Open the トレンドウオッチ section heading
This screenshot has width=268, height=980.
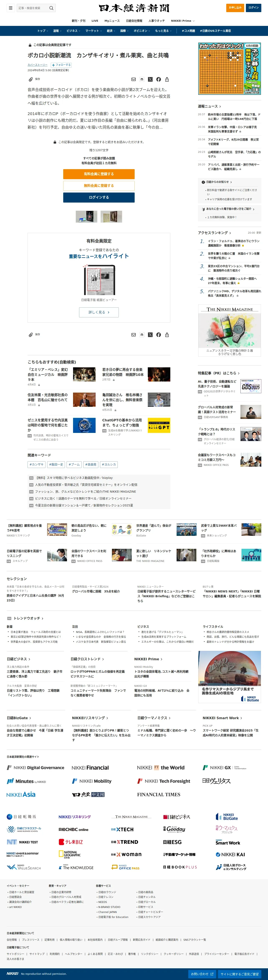(28, 618)
